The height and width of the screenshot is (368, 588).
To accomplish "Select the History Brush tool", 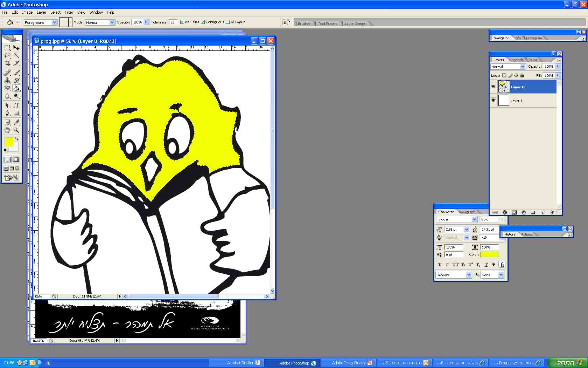I will click(16, 80).
